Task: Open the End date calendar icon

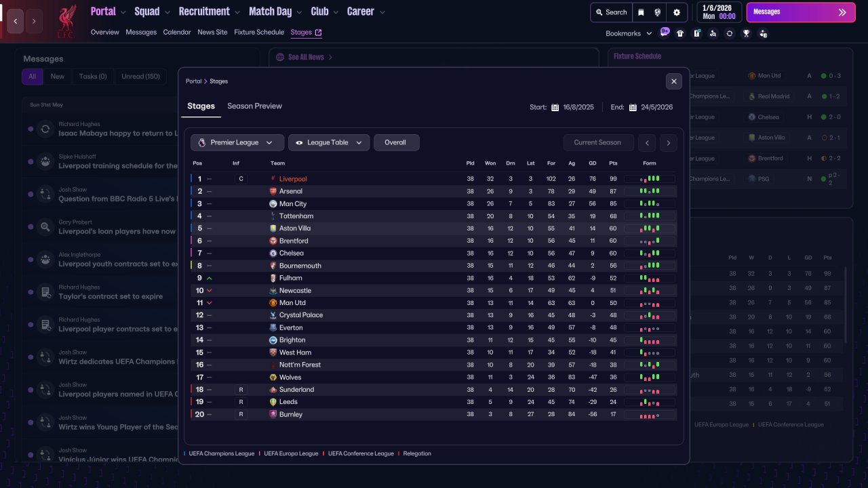Action: (633, 107)
